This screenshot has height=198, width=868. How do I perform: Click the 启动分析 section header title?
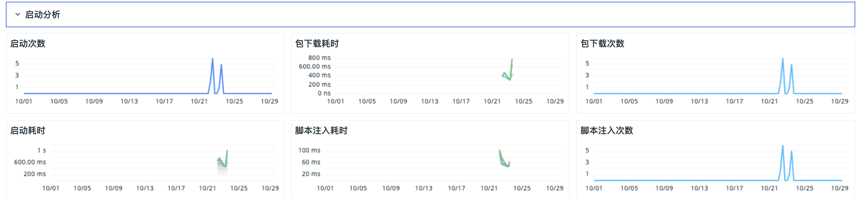pos(43,14)
